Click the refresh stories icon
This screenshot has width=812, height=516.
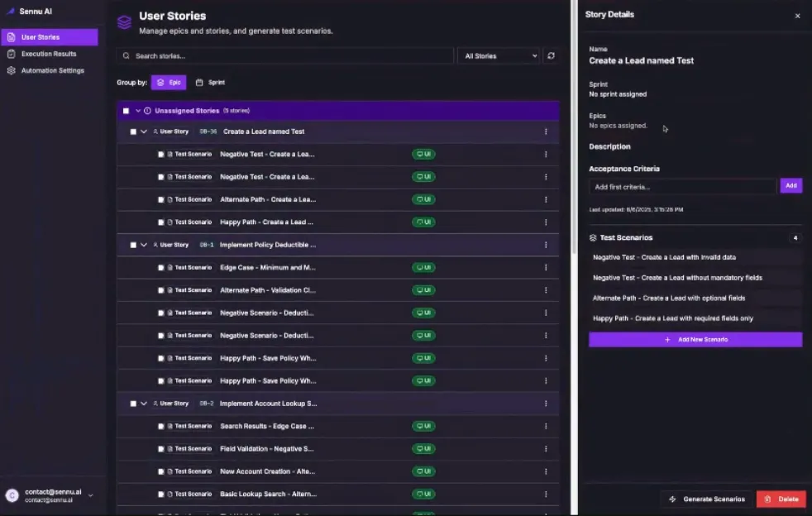551,56
